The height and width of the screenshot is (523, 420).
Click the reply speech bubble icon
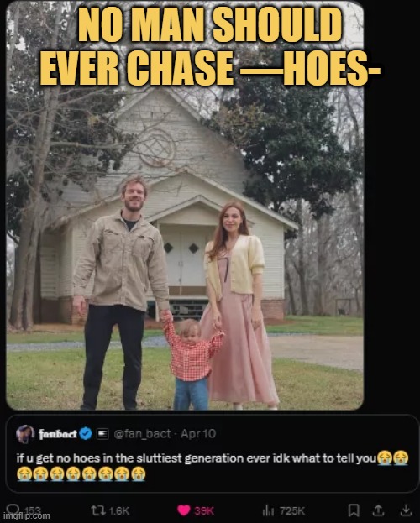point(13,509)
